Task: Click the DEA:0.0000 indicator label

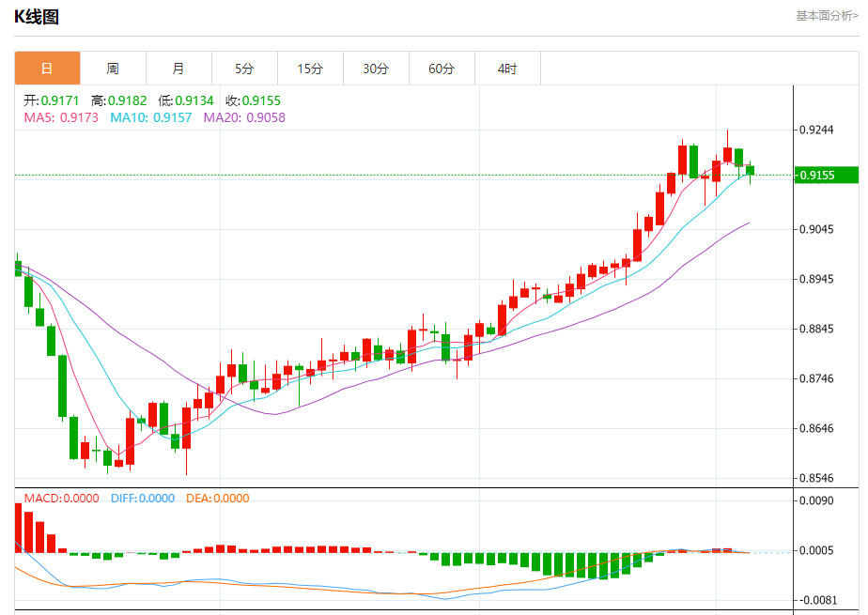Action: (218, 499)
